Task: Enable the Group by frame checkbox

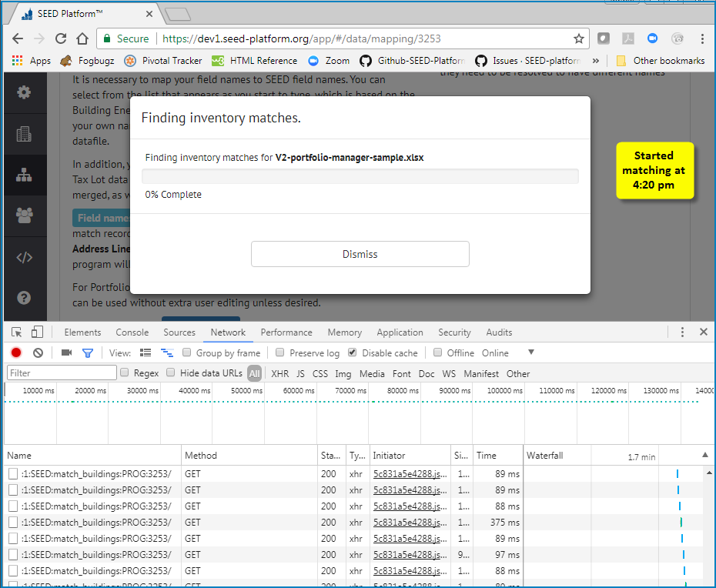Action: pos(186,352)
